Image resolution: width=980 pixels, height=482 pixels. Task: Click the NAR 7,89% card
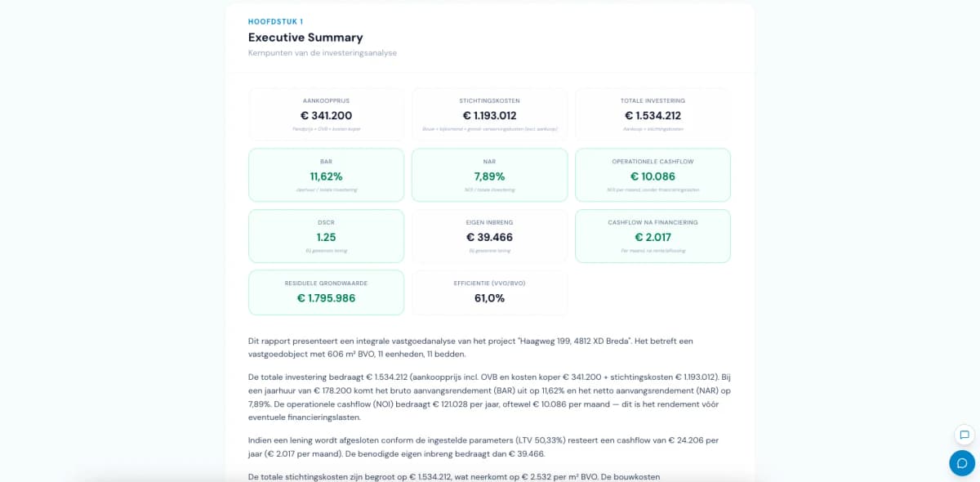point(489,175)
